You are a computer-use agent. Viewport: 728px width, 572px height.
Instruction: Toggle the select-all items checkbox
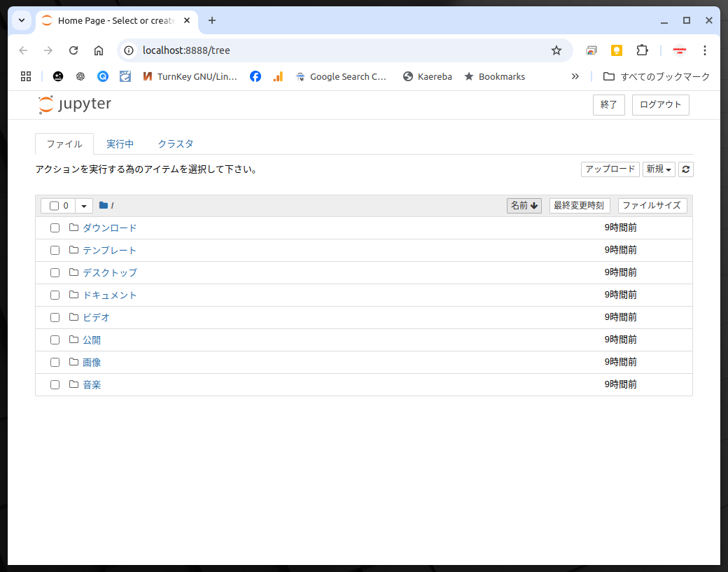click(x=54, y=206)
